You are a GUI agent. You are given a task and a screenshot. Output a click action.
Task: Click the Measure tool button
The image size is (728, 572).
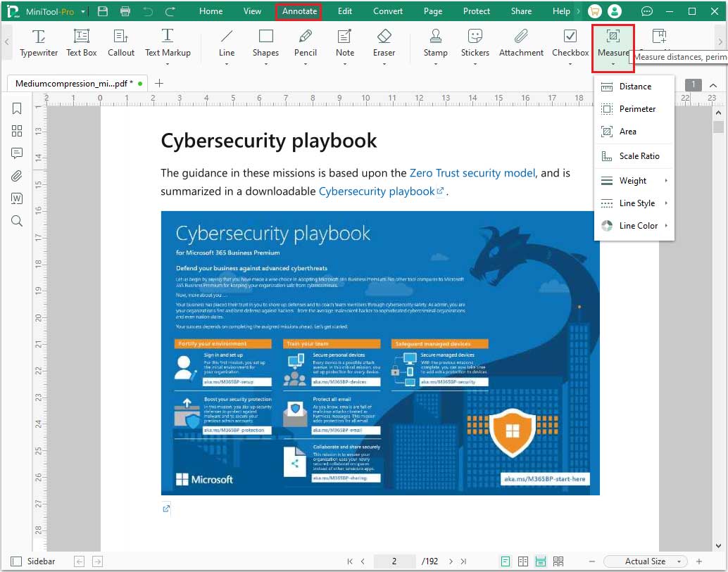(613, 48)
